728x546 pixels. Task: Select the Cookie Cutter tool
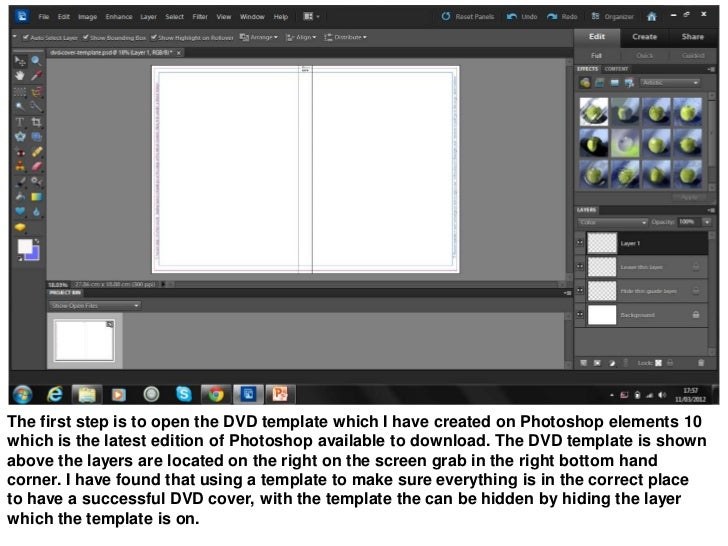tap(20, 136)
